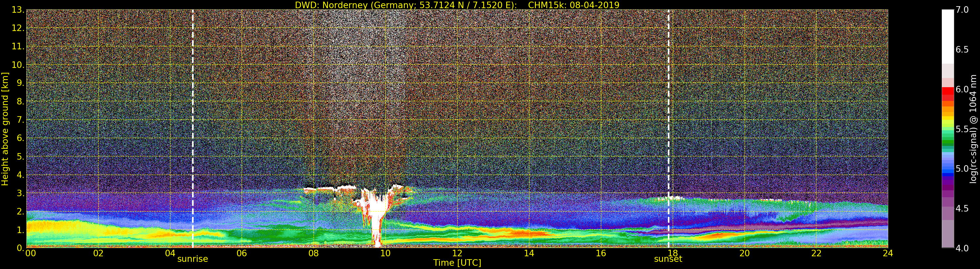Click the '02' time tick label

(x=98, y=253)
